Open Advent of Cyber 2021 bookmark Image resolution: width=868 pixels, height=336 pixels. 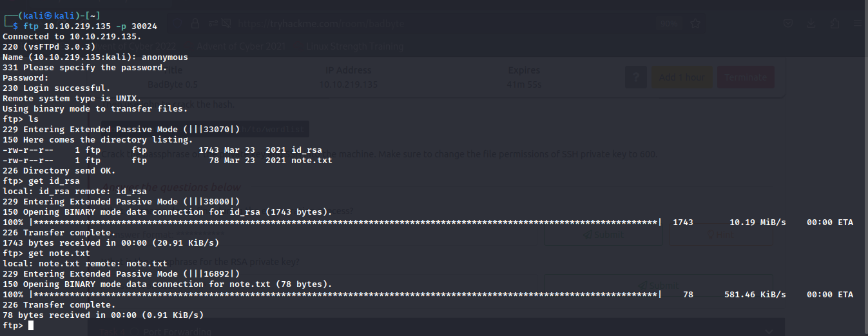click(x=242, y=46)
